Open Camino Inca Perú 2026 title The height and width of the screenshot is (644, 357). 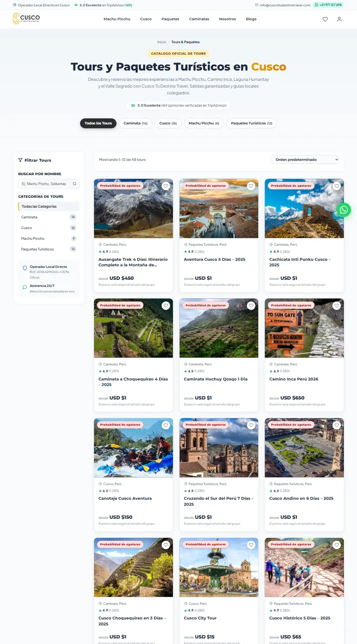(294, 379)
